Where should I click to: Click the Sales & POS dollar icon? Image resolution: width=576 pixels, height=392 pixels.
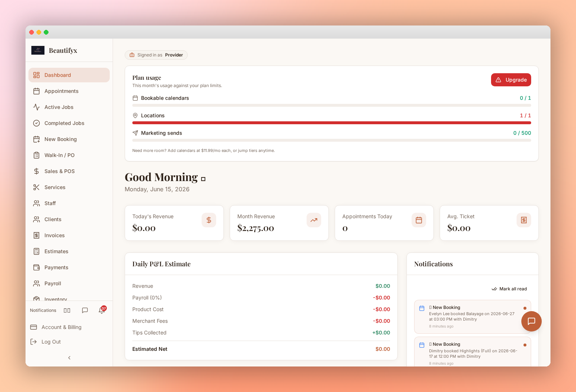(x=36, y=171)
